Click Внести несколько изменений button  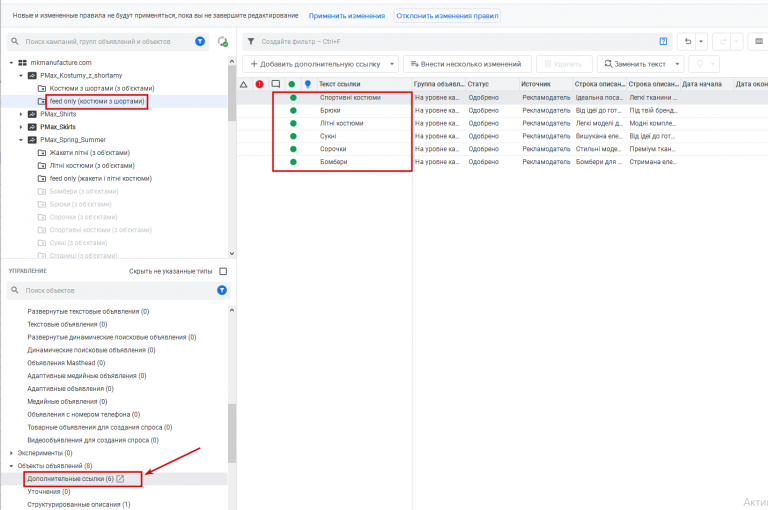467,64
